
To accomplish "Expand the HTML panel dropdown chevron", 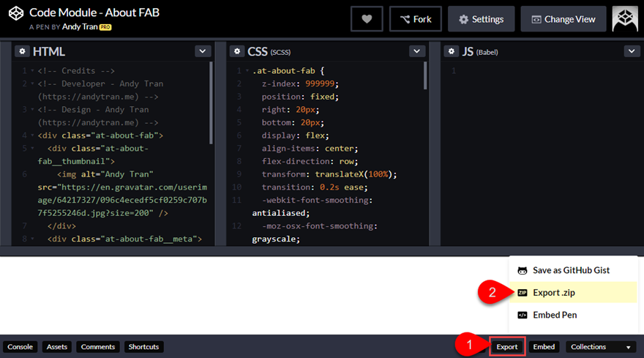I will [203, 51].
